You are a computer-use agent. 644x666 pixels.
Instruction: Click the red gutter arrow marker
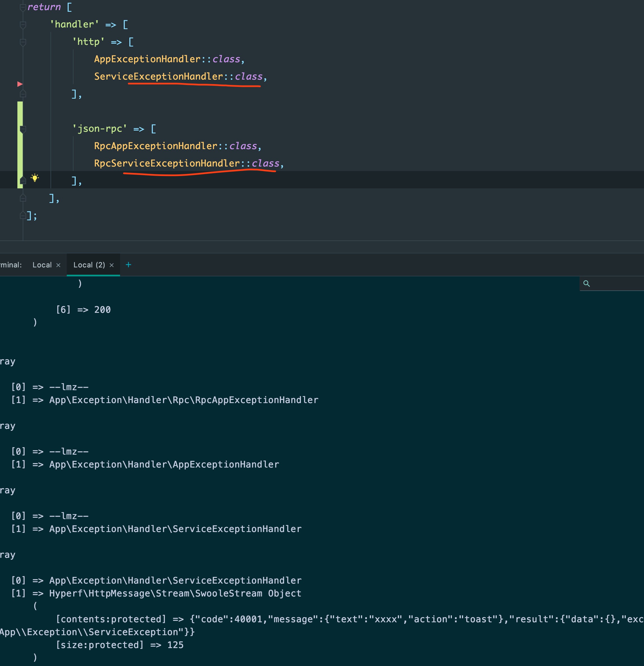(x=20, y=84)
